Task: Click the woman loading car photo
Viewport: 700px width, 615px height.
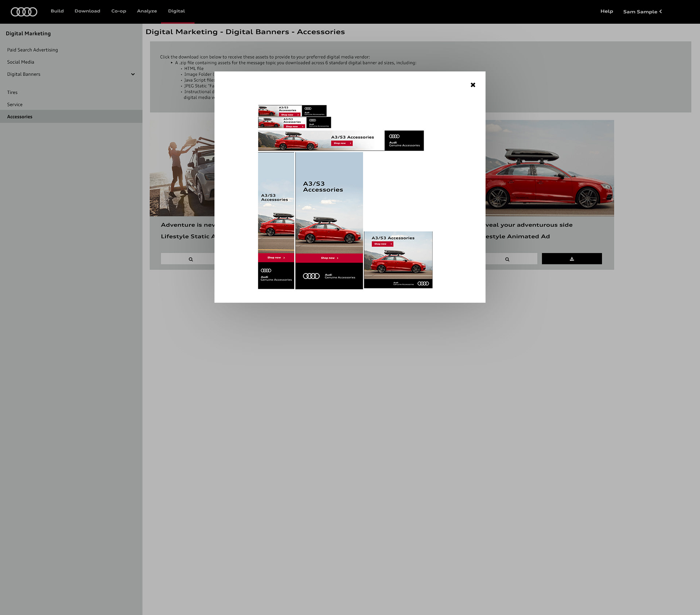Action: [x=182, y=168]
